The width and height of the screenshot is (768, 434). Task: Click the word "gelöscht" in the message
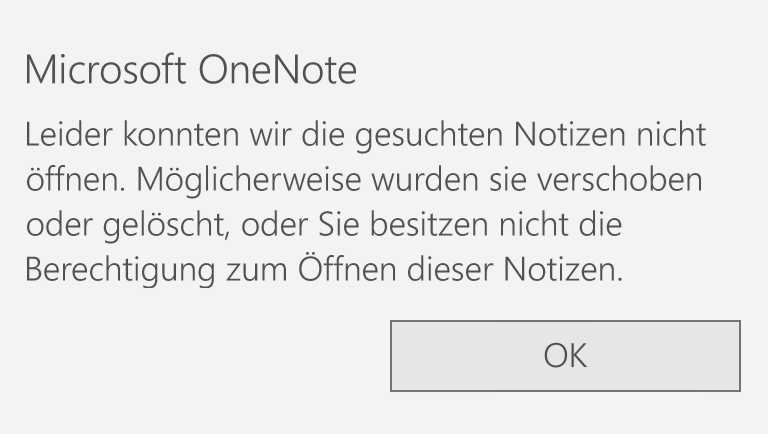pos(167,224)
